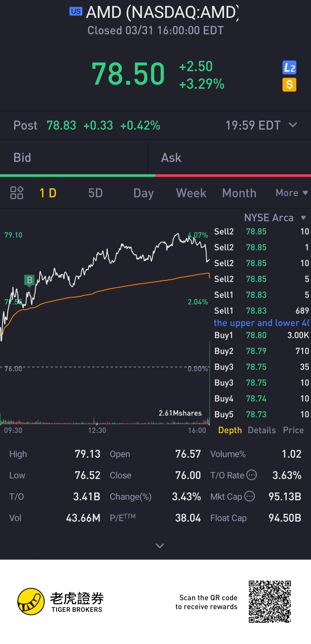Tap the QR code image
Viewport: 311px width, 644px height.
tap(270, 602)
